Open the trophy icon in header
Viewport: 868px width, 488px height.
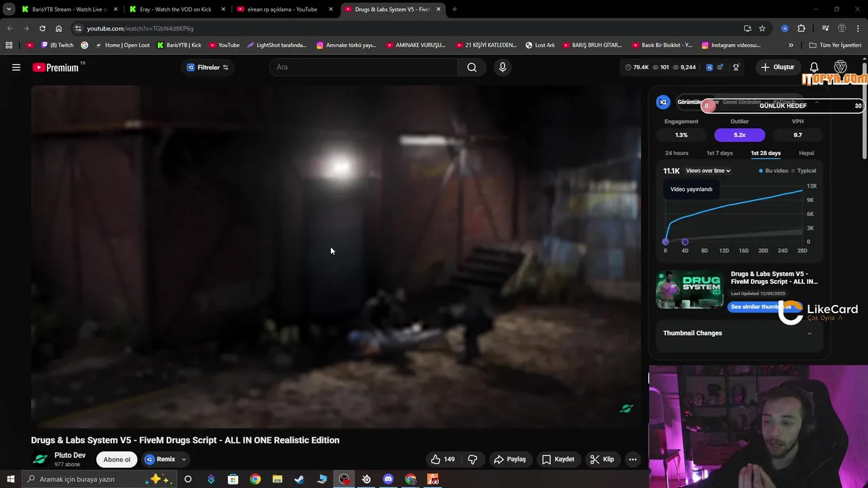(x=736, y=67)
